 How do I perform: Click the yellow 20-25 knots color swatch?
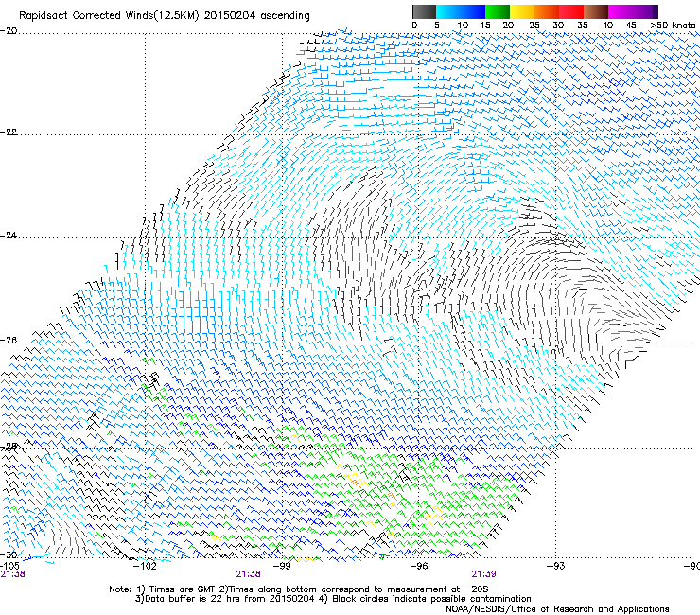pos(522,11)
